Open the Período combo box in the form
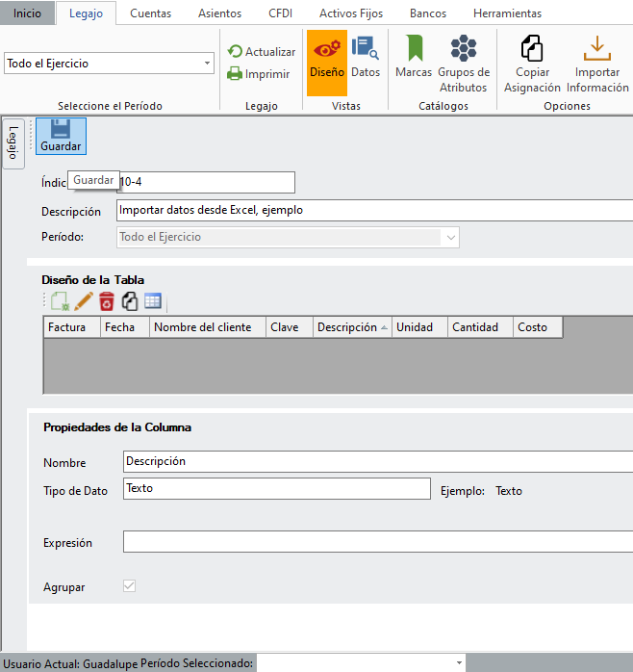The image size is (633, 672). (x=449, y=237)
